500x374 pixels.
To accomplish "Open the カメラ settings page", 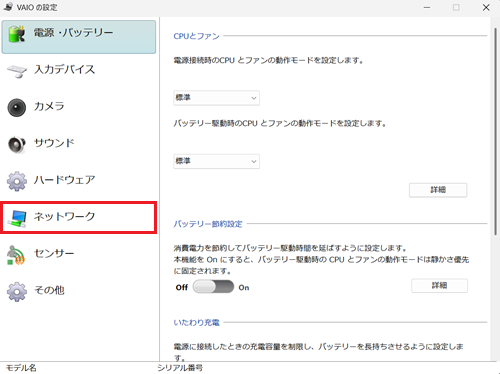I will point(79,107).
